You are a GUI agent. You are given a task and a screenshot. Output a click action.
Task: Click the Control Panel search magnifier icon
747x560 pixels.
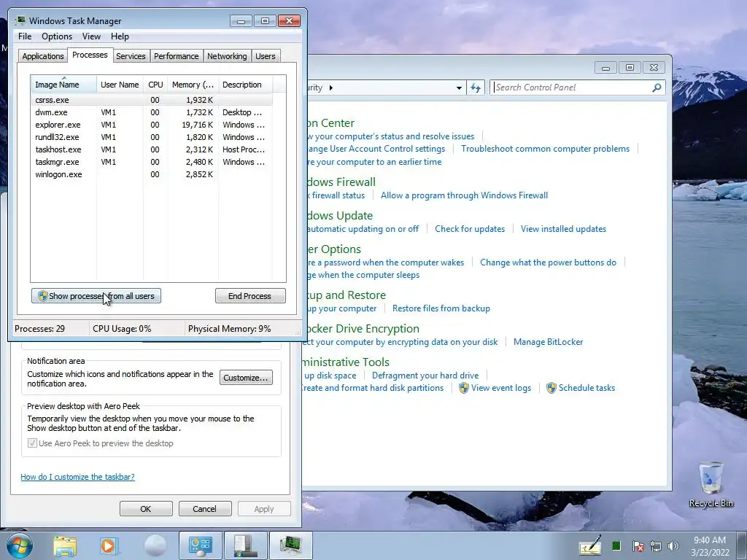657,87
